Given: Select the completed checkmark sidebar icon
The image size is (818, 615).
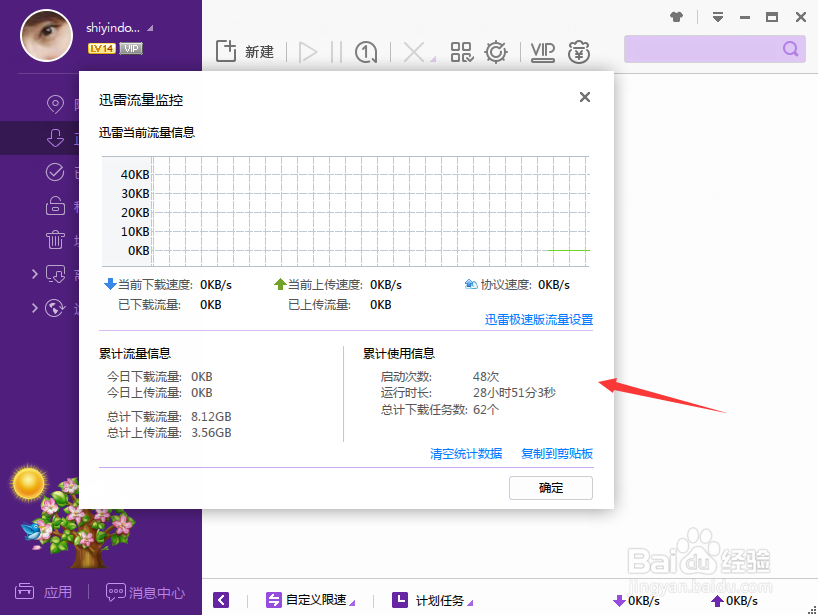Looking at the screenshot, I should coord(55,172).
